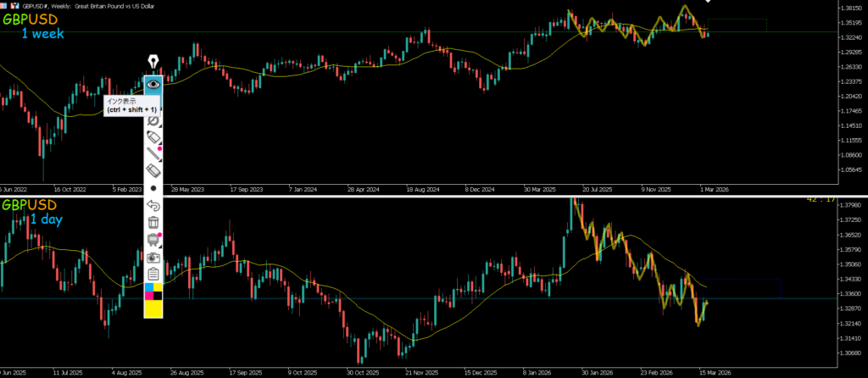The height and width of the screenshot is (378, 868).
Task: Click the black dot pen size button
Action: [x=153, y=188]
